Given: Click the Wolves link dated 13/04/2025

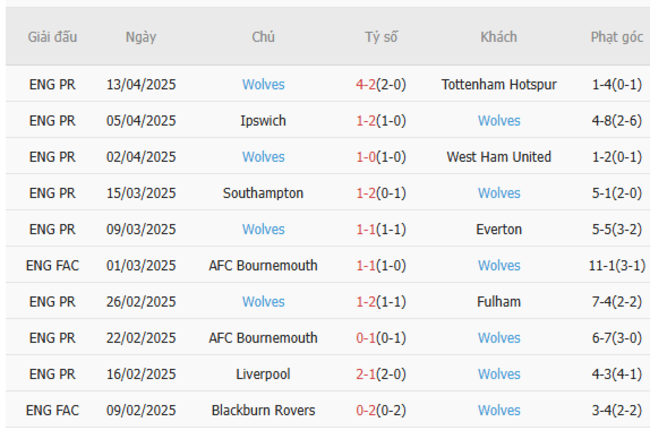Looking at the screenshot, I should (x=263, y=85).
